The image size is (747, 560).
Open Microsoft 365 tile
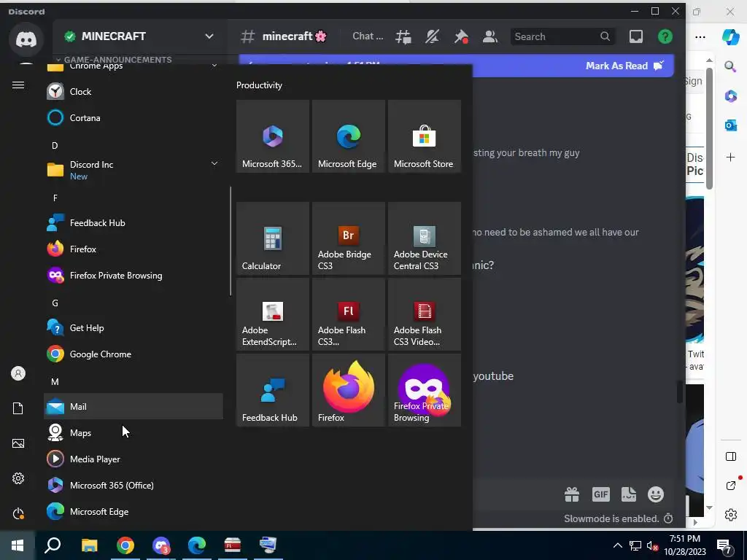point(273,136)
